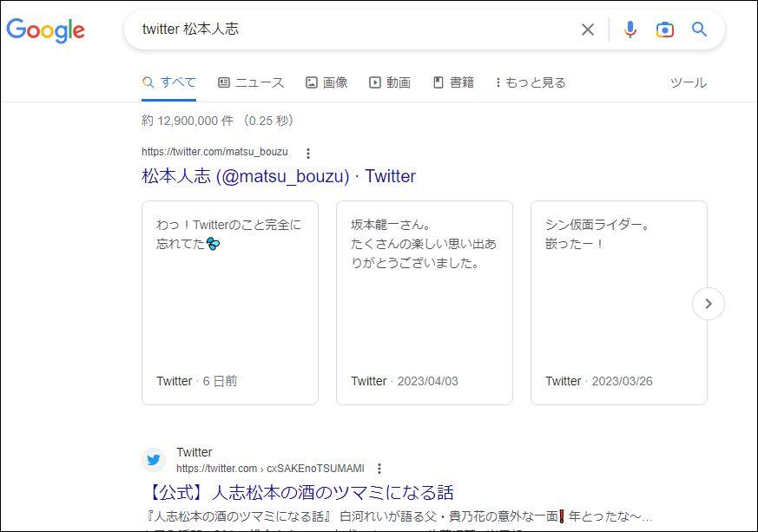Switch to the ニュース tab

[251, 82]
